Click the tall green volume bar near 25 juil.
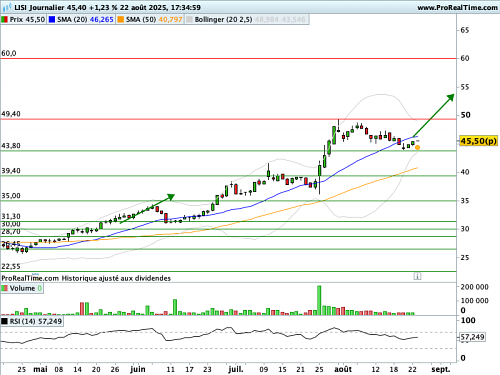This screenshot has height=375, width=500. point(319,300)
